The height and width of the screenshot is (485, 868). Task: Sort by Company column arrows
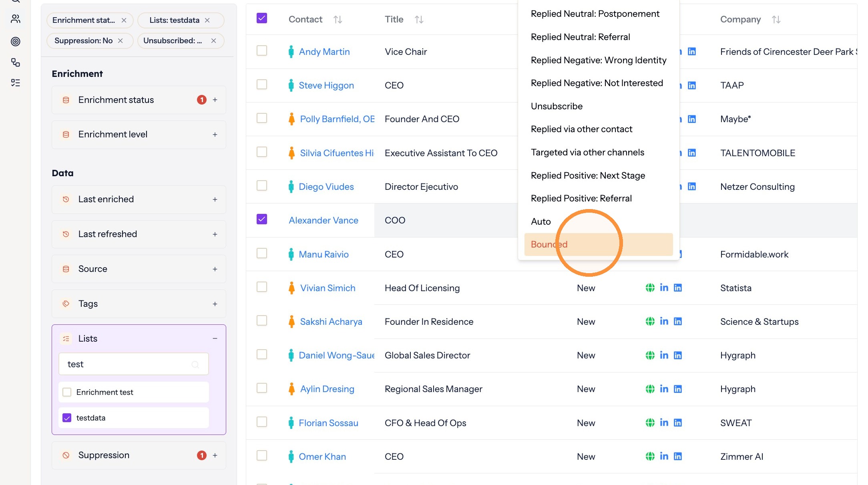click(x=776, y=20)
